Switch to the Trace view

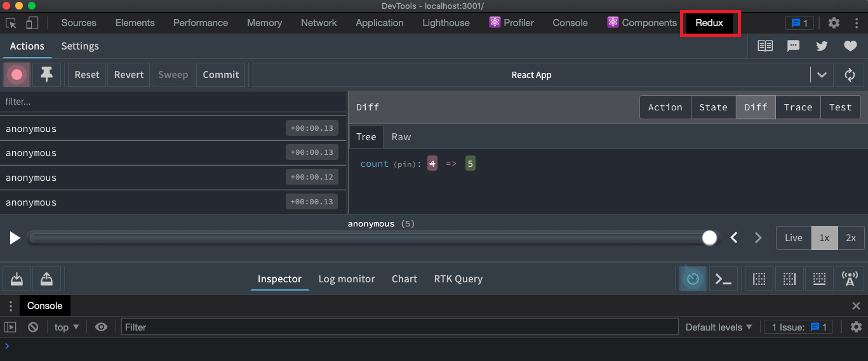[798, 107]
